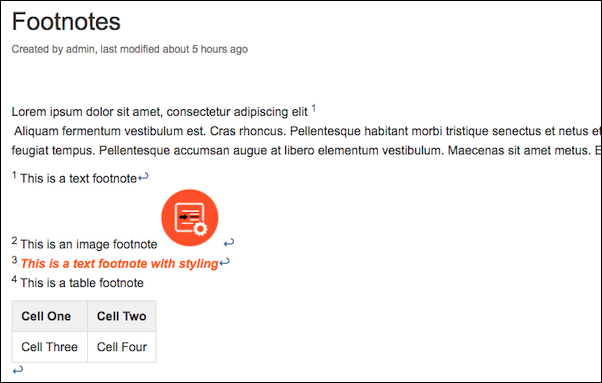Select the Cell Two header cell
This screenshot has height=383, width=602.
[x=122, y=316]
